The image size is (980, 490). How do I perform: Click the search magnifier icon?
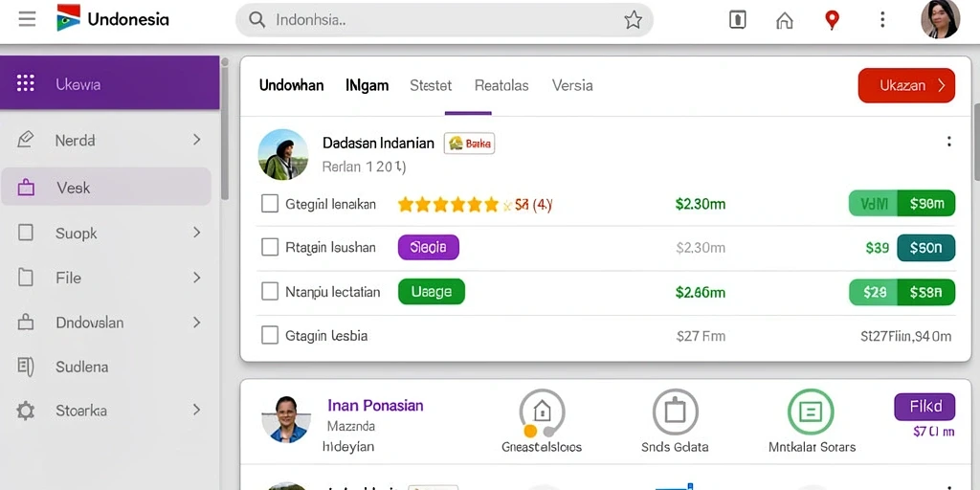256,19
